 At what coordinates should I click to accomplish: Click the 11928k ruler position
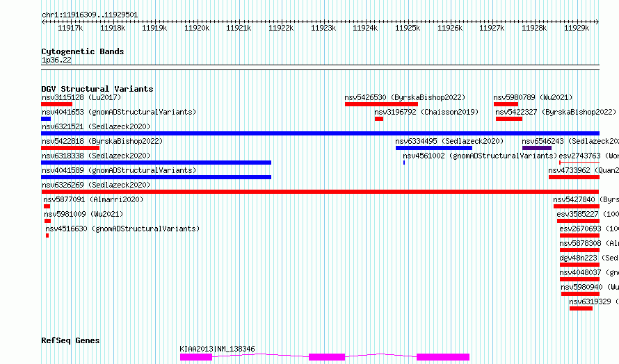(534, 28)
